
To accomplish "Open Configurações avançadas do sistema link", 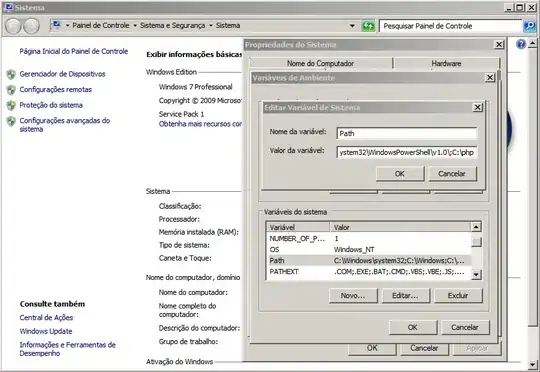I will pyautogui.click(x=65, y=125).
